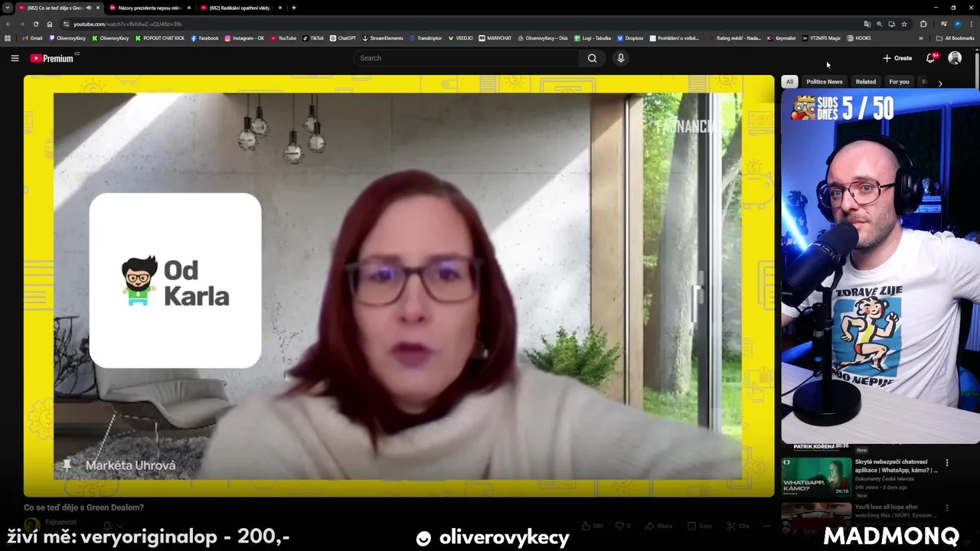Image resolution: width=980 pixels, height=551 pixels.
Task: Open the POPOUT CHAT KICK bookmark
Action: point(160,38)
